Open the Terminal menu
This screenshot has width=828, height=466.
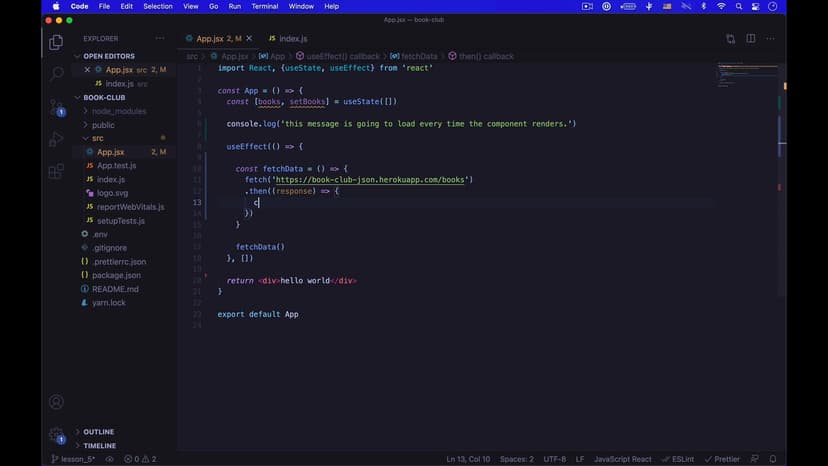point(265,6)
